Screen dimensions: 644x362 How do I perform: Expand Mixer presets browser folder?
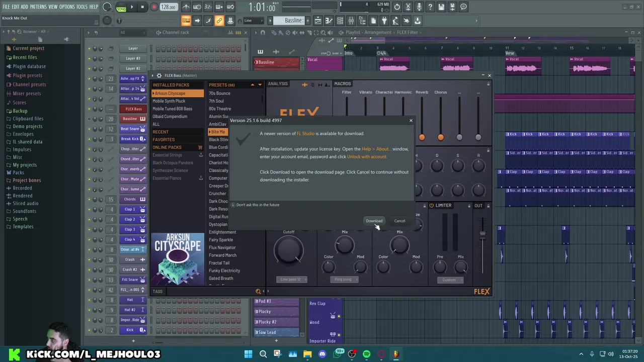[x=27, y=94]
